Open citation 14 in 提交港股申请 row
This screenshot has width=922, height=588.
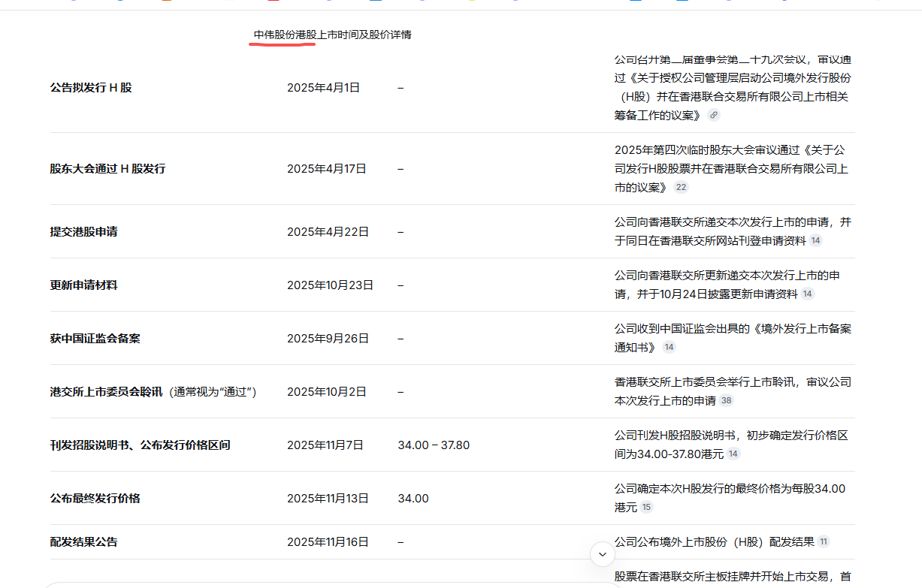point(815,240)
